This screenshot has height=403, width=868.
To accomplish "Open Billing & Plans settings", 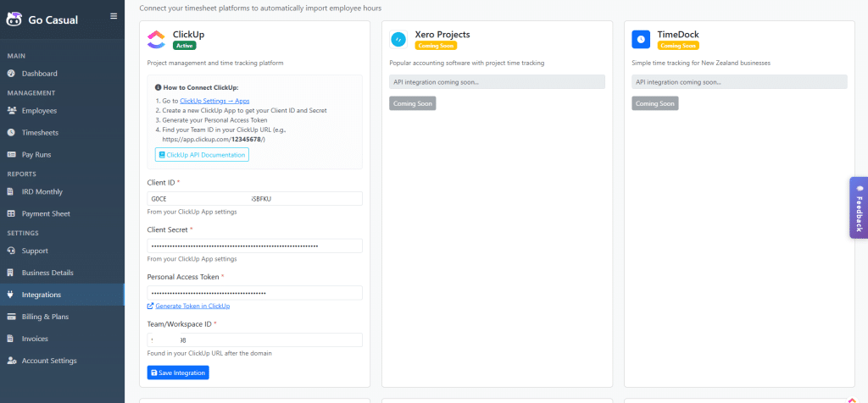I will 45,317.
